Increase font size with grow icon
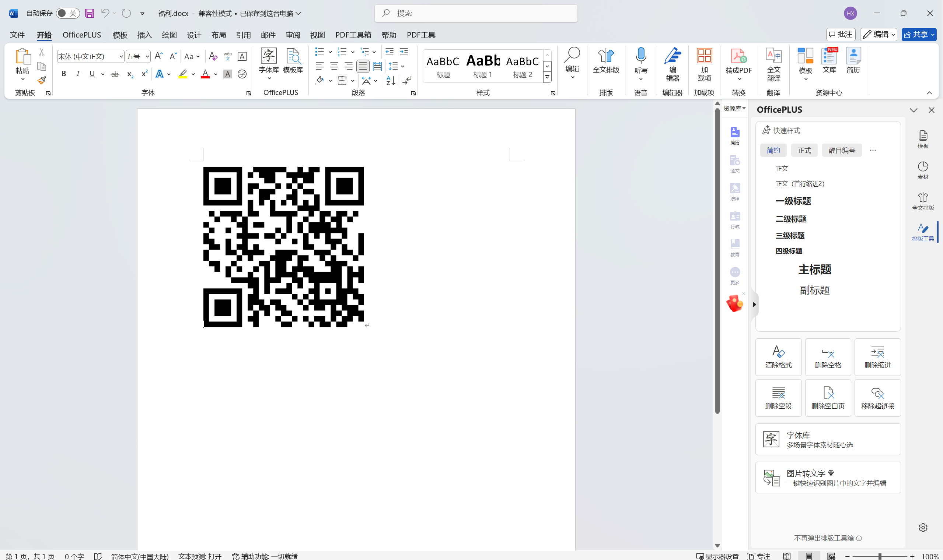The height and width of the screenshot is (560, 943). click(x=158, y=56)
